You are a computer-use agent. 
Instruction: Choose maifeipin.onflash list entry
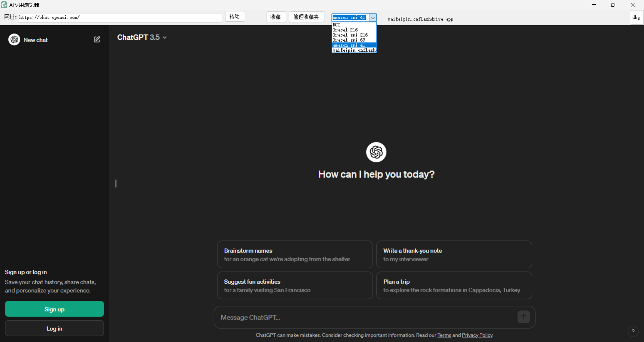[x=354, y=50]
